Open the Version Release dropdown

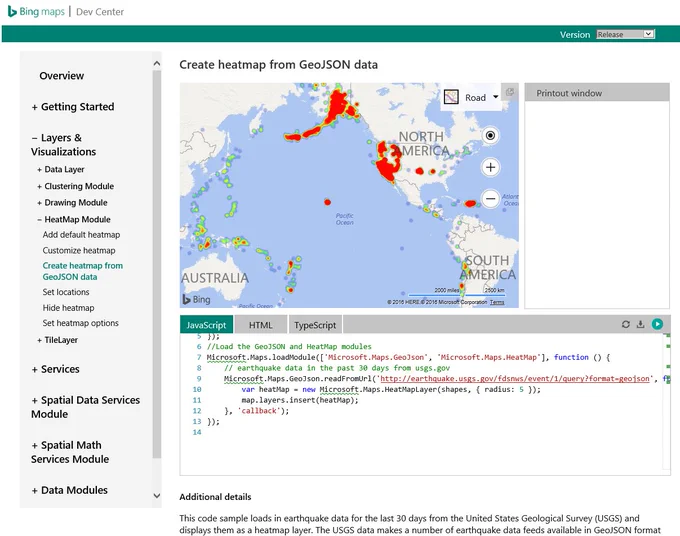click(625, 34)
